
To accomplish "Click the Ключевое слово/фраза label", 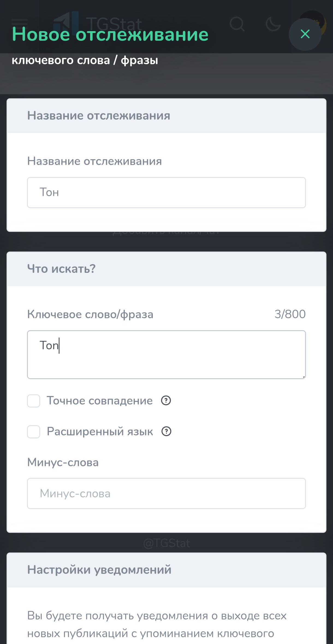I will click(90, 315).
